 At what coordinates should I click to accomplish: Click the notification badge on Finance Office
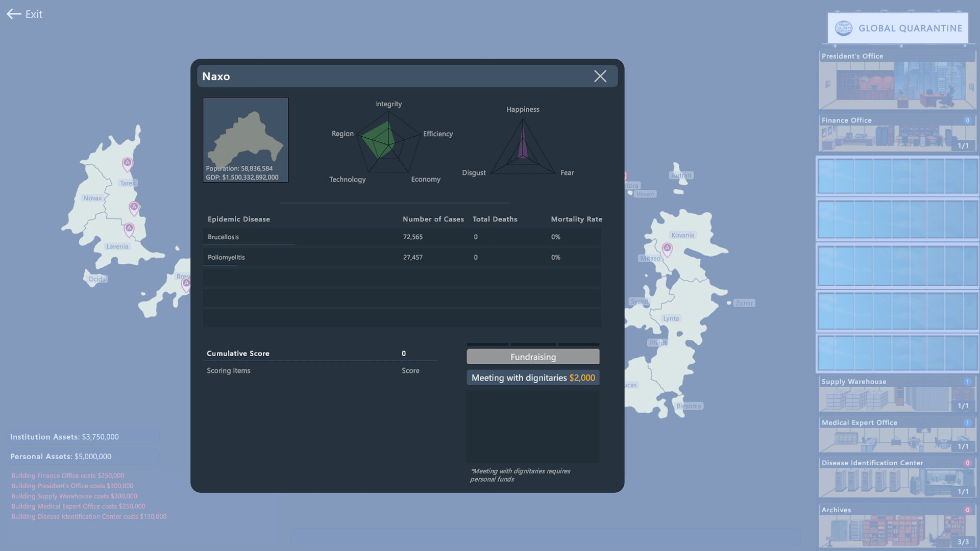point(967,120)
